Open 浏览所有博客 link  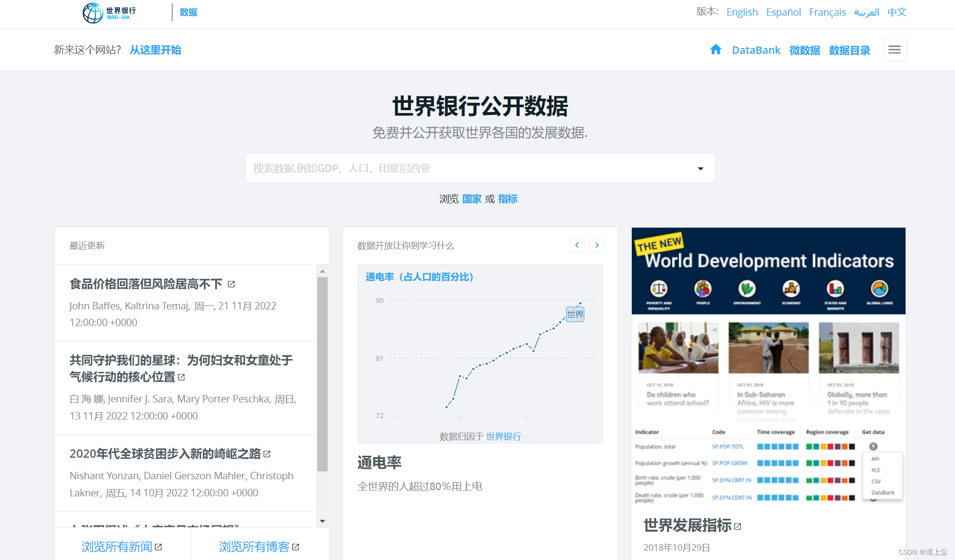[x=254, y=547]
